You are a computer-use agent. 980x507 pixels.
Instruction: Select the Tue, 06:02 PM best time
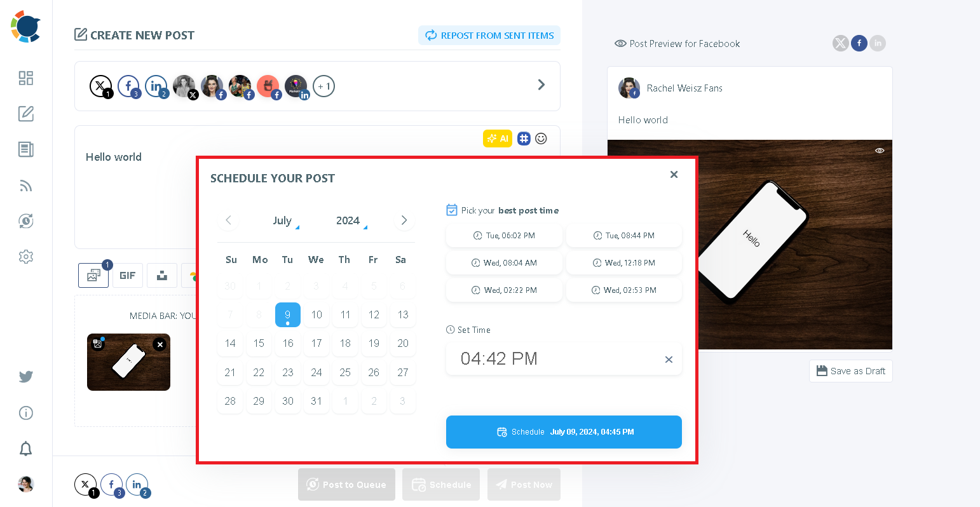click(504, 236)
